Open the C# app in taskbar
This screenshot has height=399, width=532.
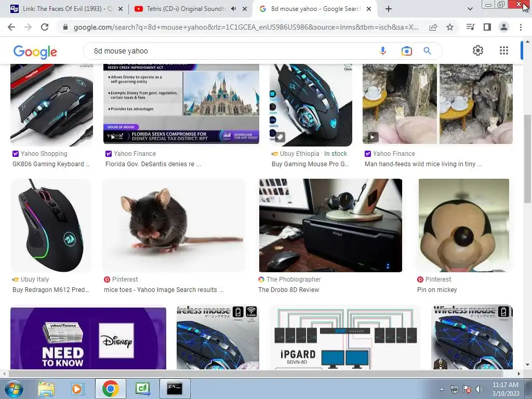(x=142, y=389)
